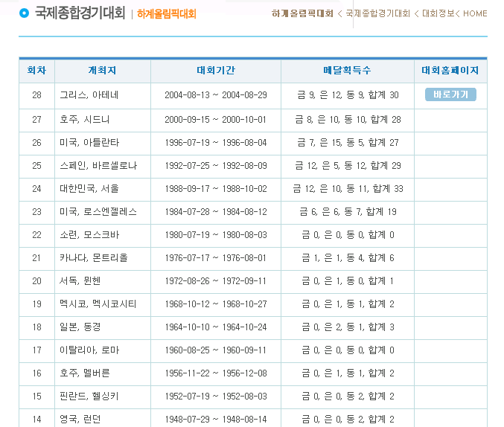Click medal count with 합계 29
The width and height of the screenshot is (504, 427).
(x=348, y=166)
